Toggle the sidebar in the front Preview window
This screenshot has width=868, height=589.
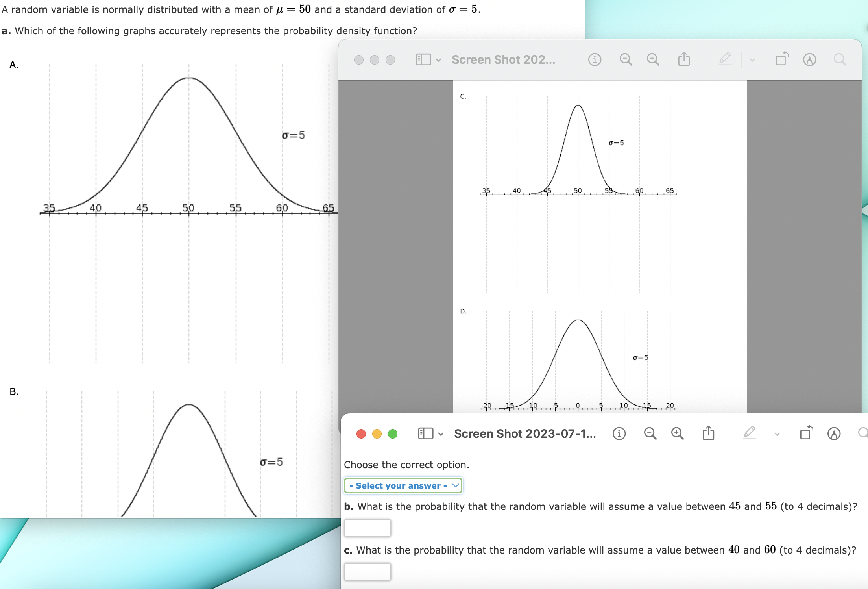pos(425,433)
